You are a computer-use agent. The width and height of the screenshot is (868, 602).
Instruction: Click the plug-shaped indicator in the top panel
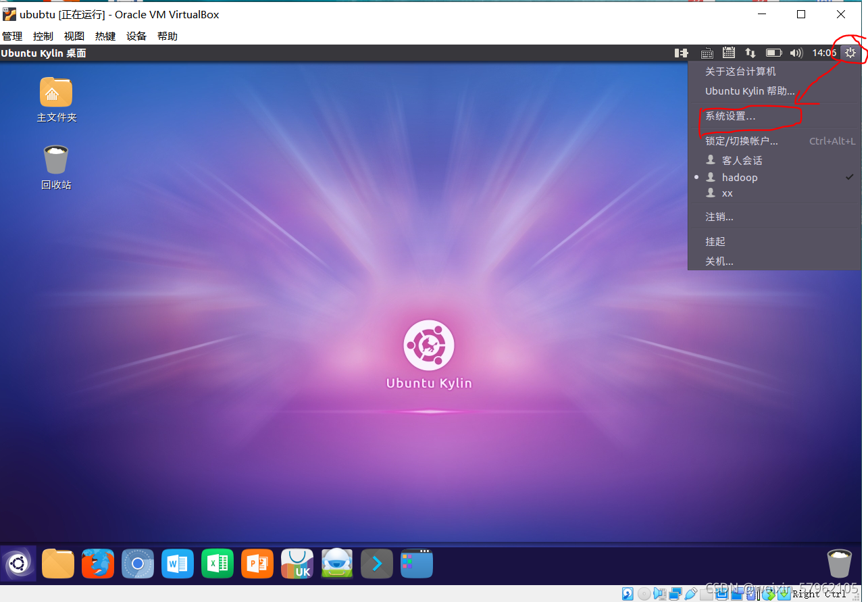pos(682,53)
